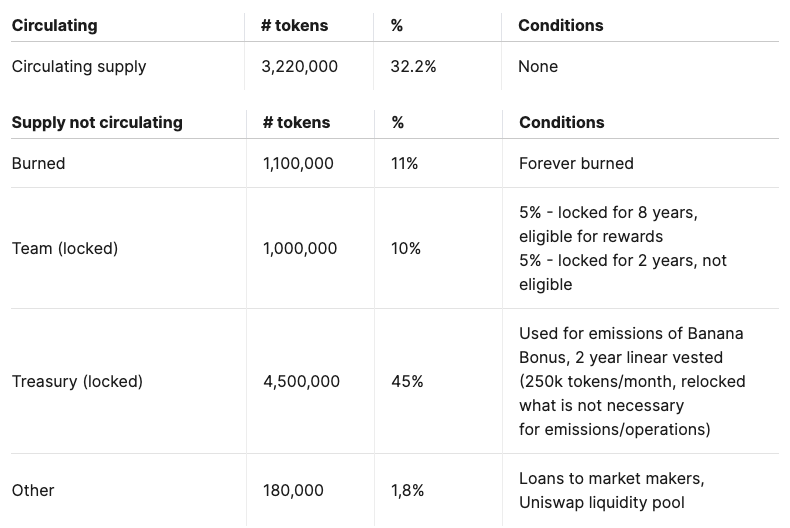Click the 180,000 tokens value
The width and height of the screenshot is (790, 528).
tap(293, 490)
